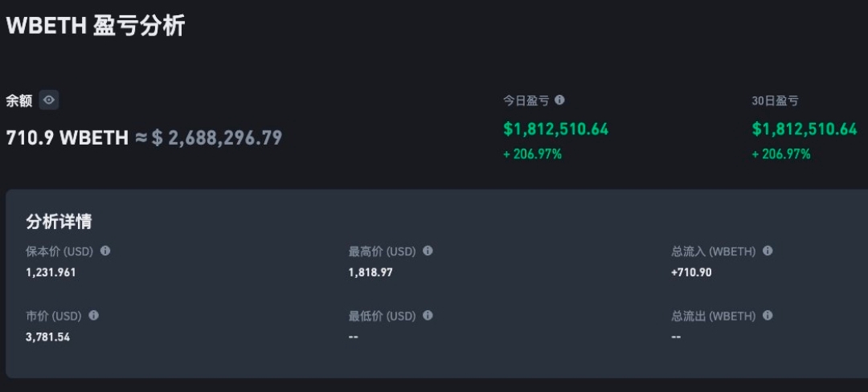The height and width of the screenshot is (392, 868).
Task: Click the info icon next to 总流入 (WBETH)
Action: 768,251
